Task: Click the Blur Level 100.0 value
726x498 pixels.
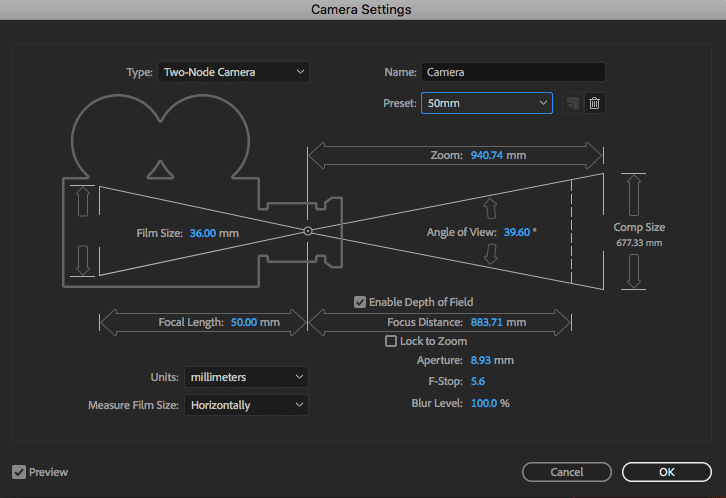Action: pyautogui.click(x=484, y=403)
